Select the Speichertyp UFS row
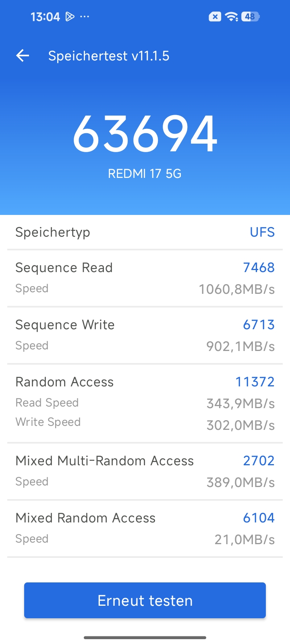The width and height of the screenshot is (290, 644). (145, 232)
